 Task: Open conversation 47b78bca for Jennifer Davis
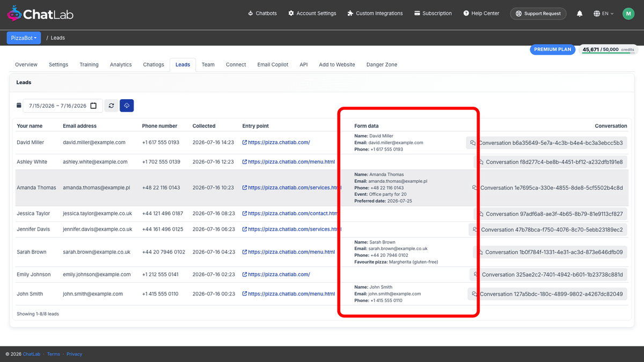click(548, 230)
